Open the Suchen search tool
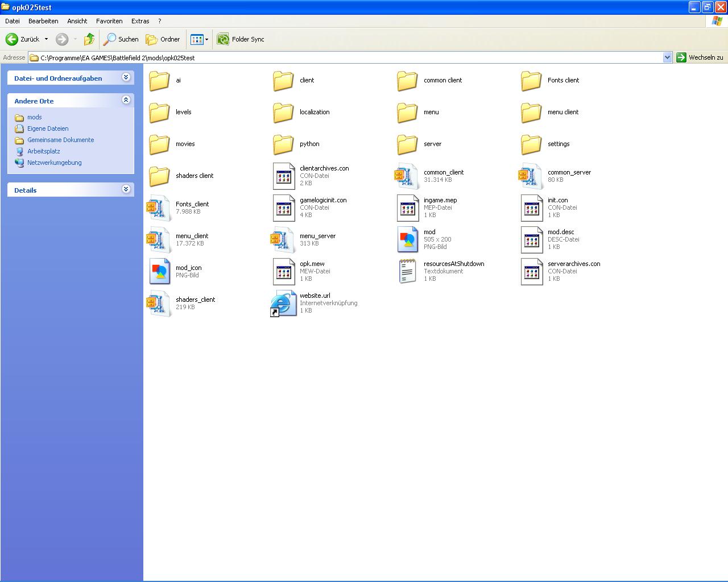 (x=121, y=39)
